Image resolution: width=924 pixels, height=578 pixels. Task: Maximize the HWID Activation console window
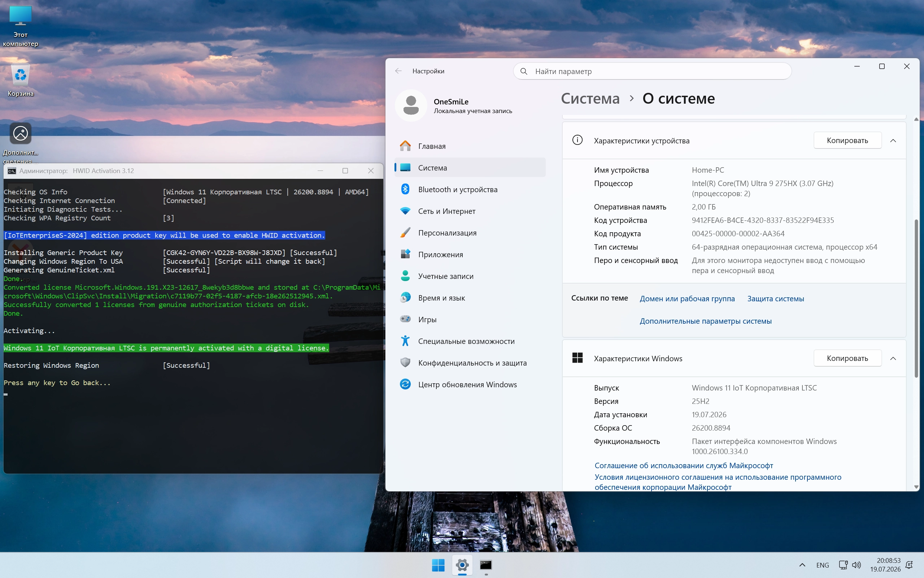pyautogui.click(x=345, y=171)
